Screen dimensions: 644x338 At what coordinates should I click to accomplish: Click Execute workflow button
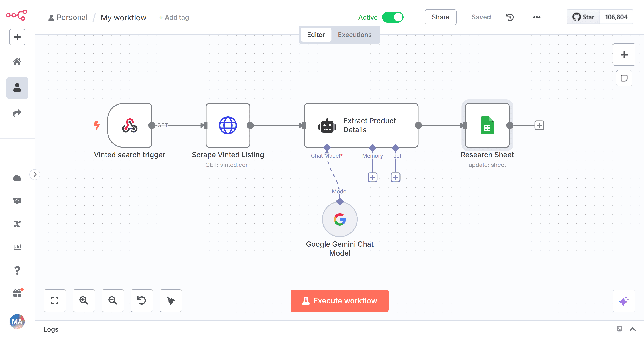pos(340,301)
